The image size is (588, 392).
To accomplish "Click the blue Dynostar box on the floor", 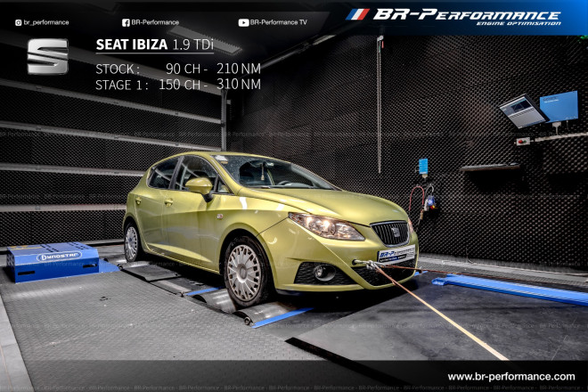I will point(52,262).
